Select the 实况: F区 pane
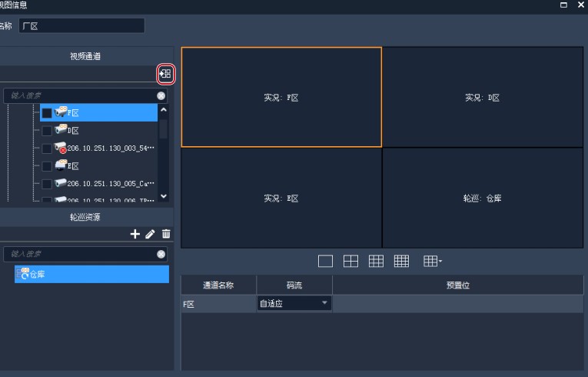The height and width of the screenshot is (377, 588). [x=281, y=97]
